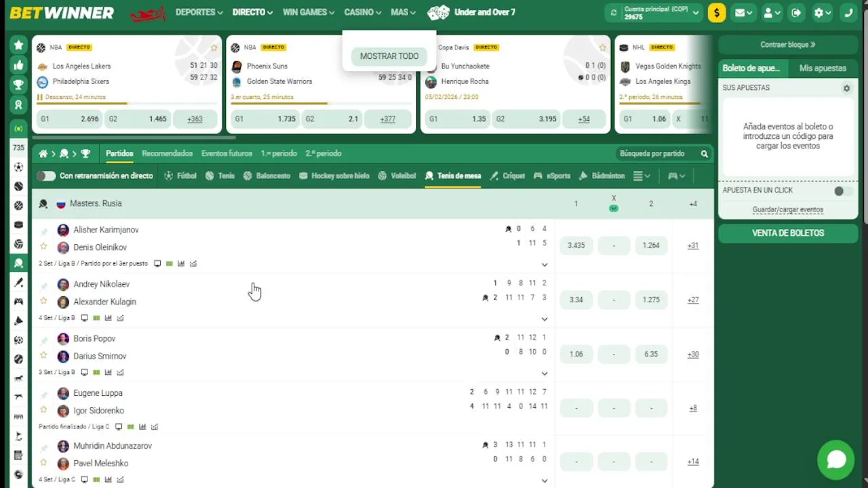Select the eSports sport filter
868x488 pixels.
(552, 176)
